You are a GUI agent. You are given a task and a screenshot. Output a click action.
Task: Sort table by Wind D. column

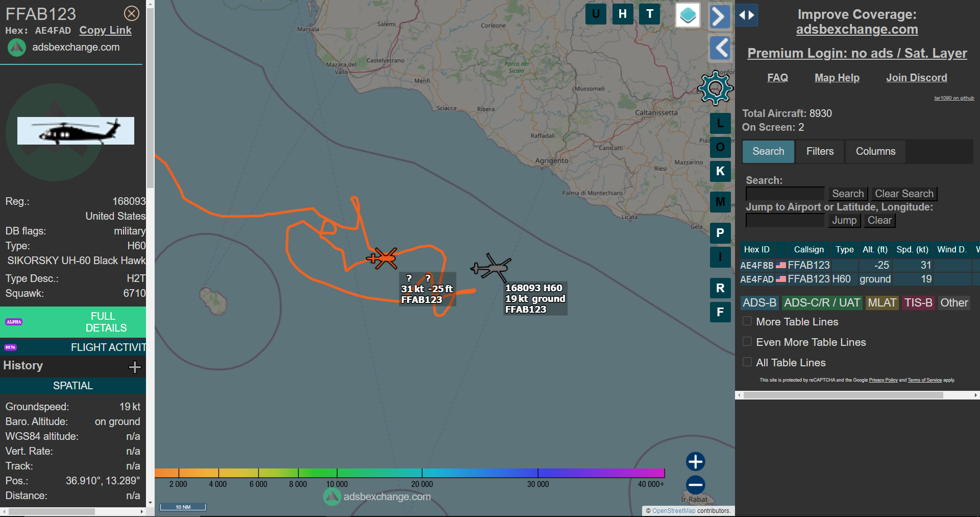[x=952, y=249]
